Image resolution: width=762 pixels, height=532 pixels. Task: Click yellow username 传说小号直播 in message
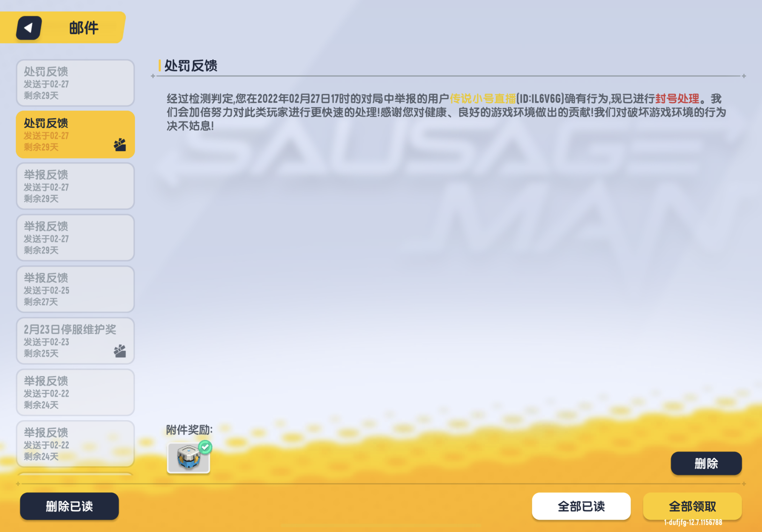click(482, 99)
